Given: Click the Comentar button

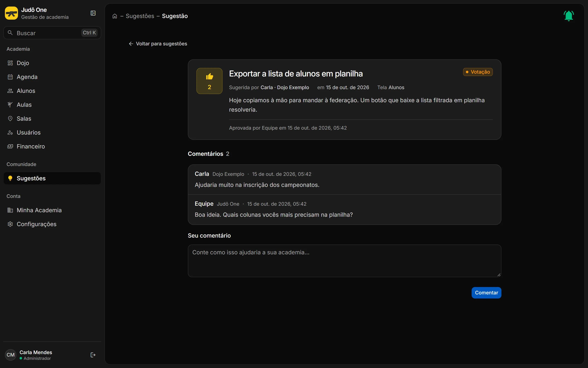Looking at the screenshot, I should (x=486, y=293).
